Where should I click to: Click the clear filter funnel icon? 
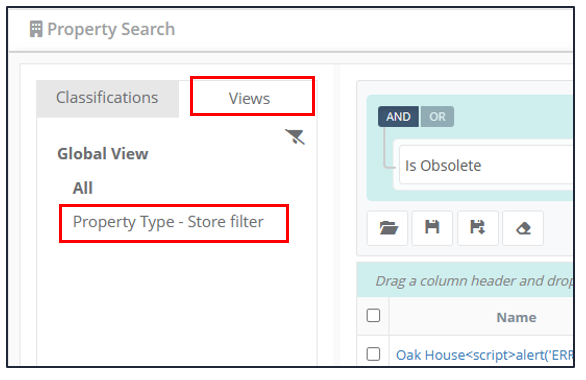point(295,137)
